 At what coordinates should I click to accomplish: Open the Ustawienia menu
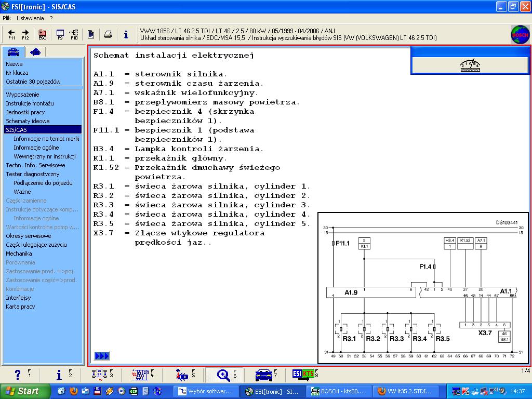30,18
